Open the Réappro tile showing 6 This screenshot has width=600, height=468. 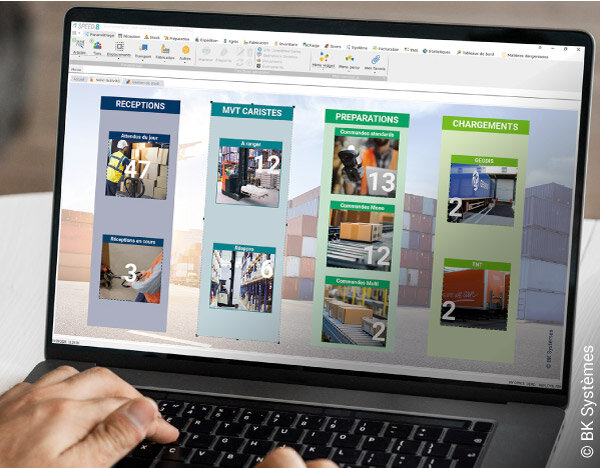click(x=242, y=278)
